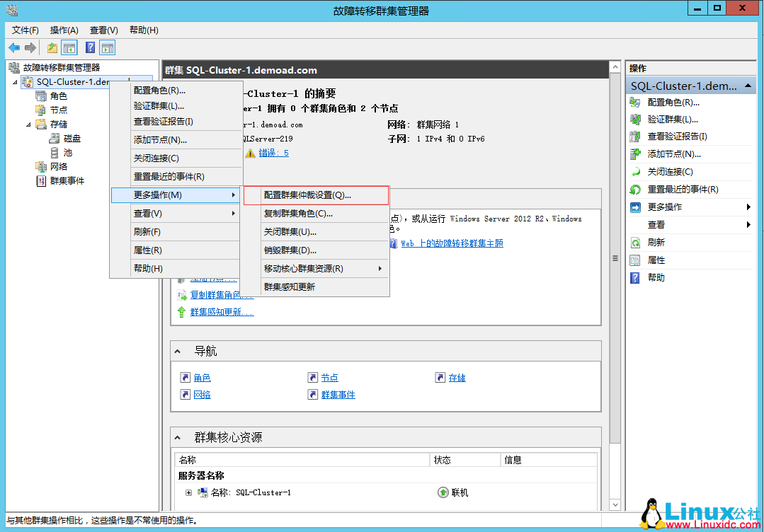Click the 状态 column header
Image resolution: width=764 pixels, height=532 pixels.
pyautogui.click(x=464, y=460)
